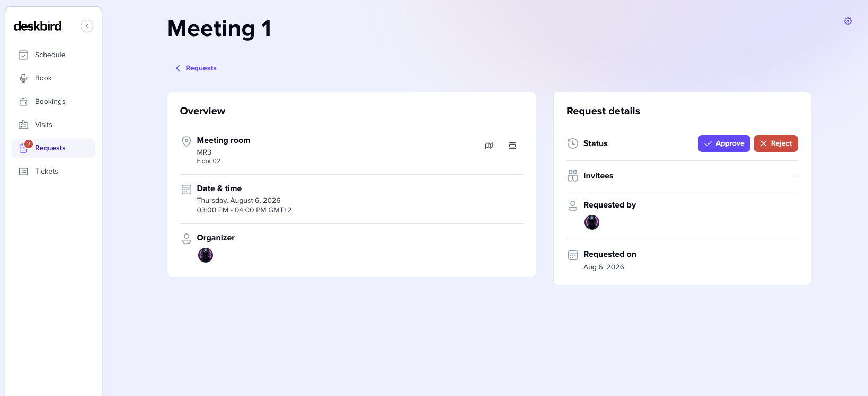Click the deskbird logo
Screen dimensions: 868x396
tap(38, 26)
